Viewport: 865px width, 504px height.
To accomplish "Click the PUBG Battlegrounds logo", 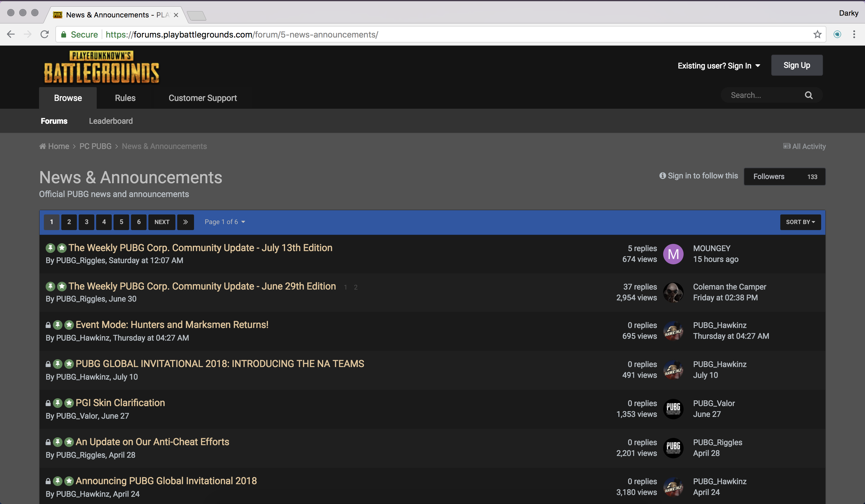I will (x=102, y=67).
